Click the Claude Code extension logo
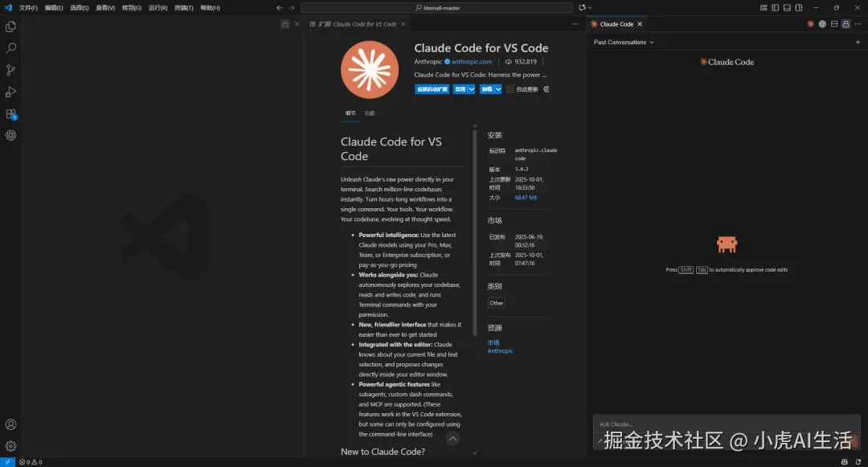Image resolution: width=868 pixels, height=467 pixels. [369, 70]
